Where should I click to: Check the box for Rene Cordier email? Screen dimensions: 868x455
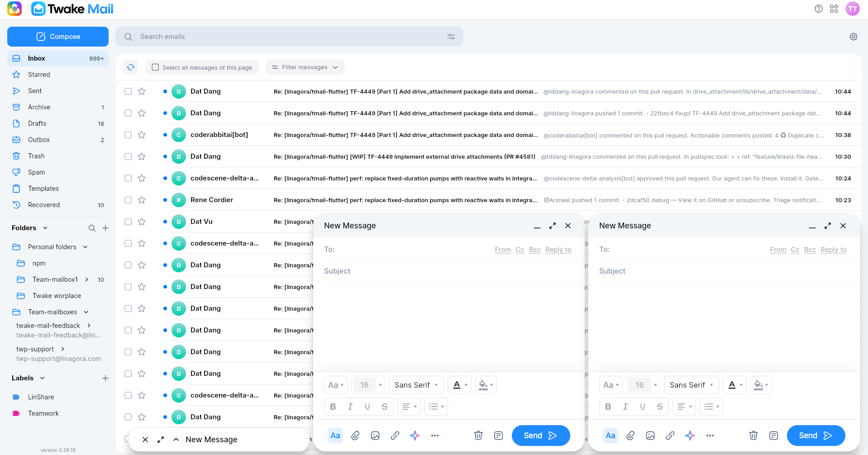tap(128, 200)
